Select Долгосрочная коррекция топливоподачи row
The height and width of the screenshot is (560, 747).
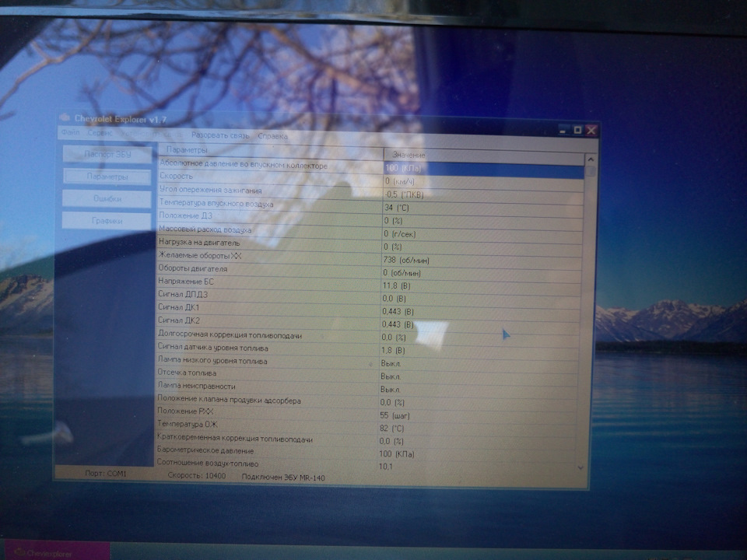point(369,336)
